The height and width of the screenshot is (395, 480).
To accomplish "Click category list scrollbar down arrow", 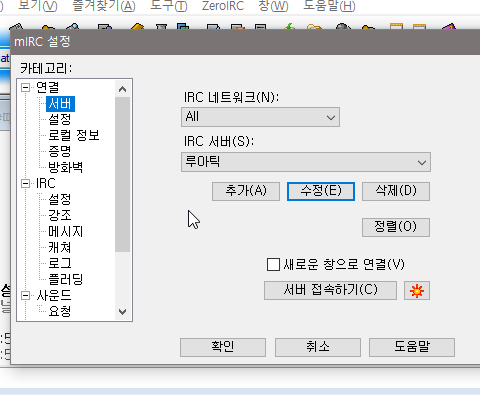I will [x=123, y=312].
